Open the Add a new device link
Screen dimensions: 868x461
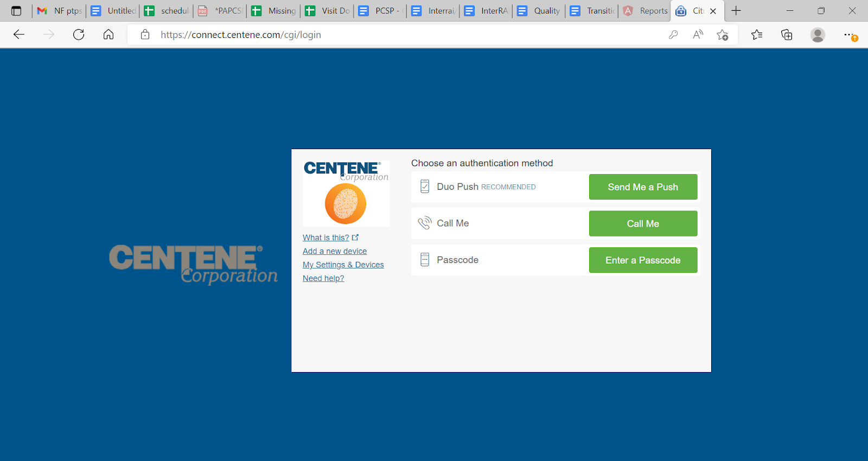tap(335, 251)
